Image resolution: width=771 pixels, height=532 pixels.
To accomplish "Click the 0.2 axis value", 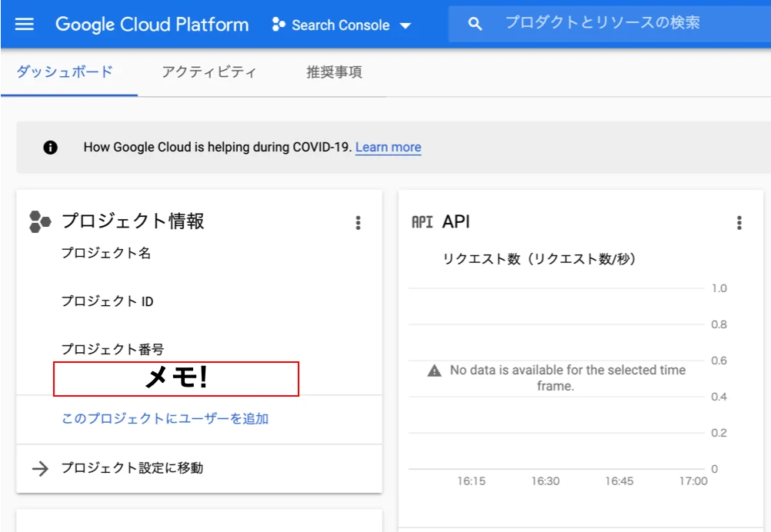I will (x=719, y=433).
